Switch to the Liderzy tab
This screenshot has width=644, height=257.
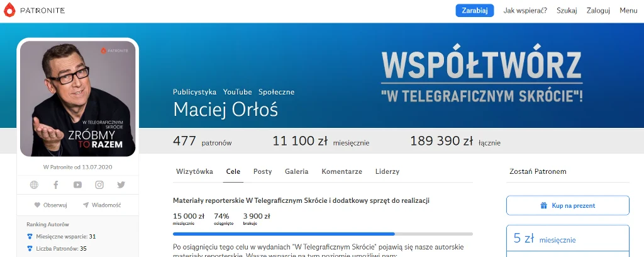(x=387, y=171)
